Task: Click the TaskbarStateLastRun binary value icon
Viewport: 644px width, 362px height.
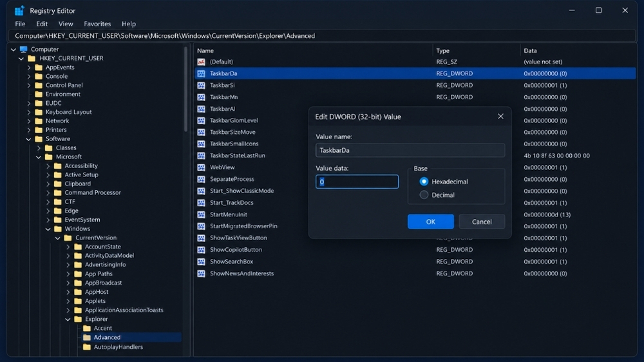Action: (x=201, y=156)
